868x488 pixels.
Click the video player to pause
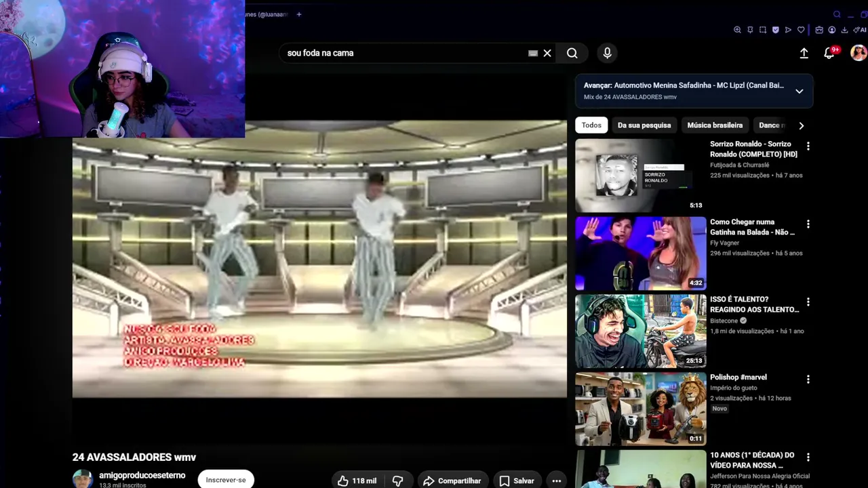(319, 258)
